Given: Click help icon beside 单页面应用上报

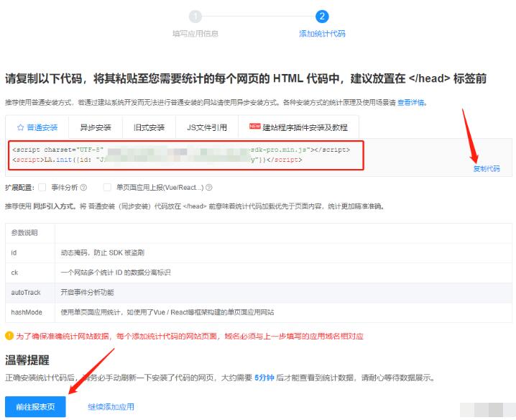Looking at the screenshot, I should 209,188.
